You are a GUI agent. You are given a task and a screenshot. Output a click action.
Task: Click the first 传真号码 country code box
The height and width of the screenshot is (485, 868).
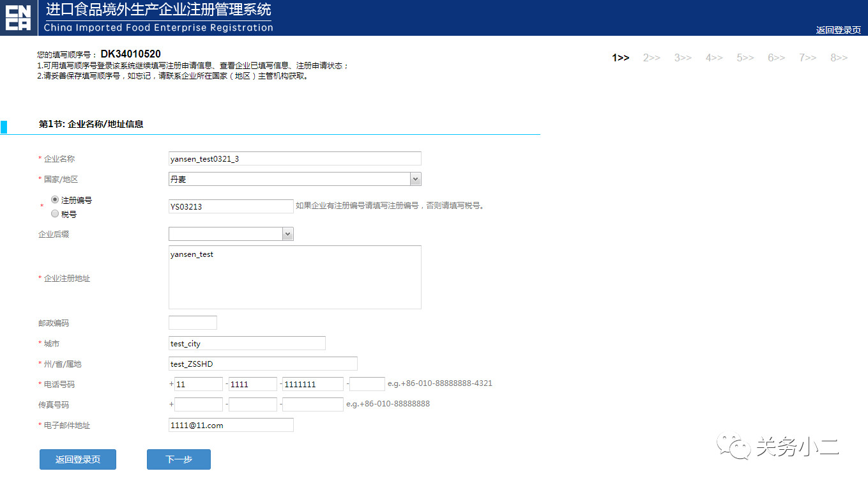coord(199,404)
